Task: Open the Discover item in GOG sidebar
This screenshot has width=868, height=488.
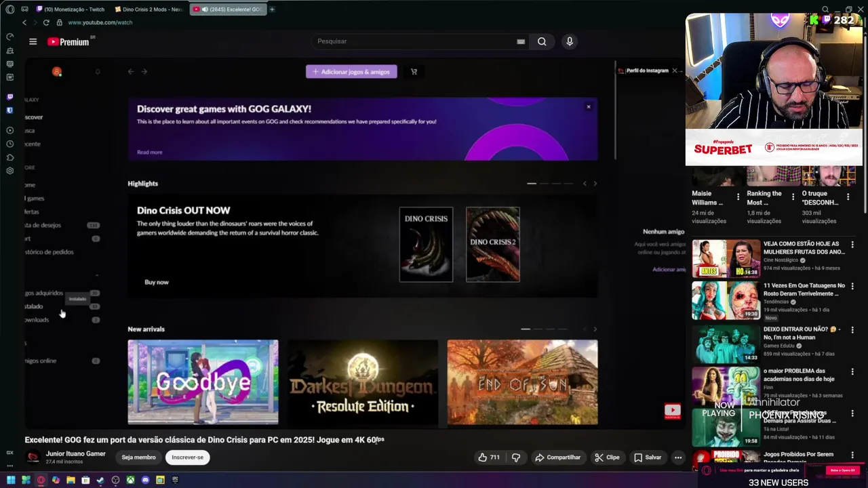Action: tap(34, 117)
